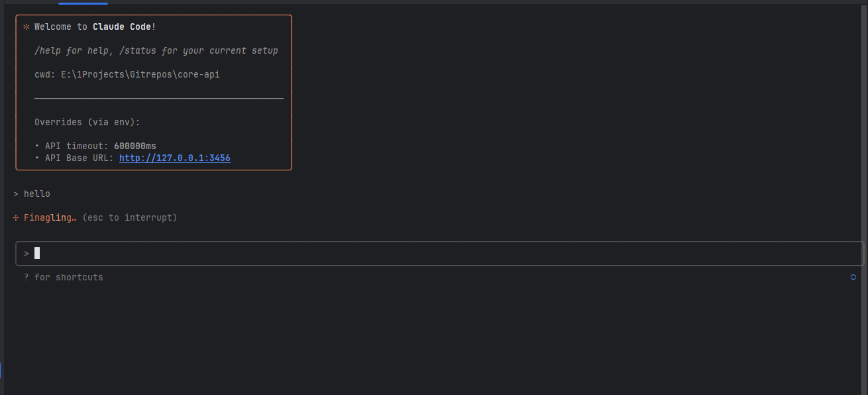Viewport: 868px width, 395px height.
Task: Click the prompt arrow before hello message
Action: point(16,194)
